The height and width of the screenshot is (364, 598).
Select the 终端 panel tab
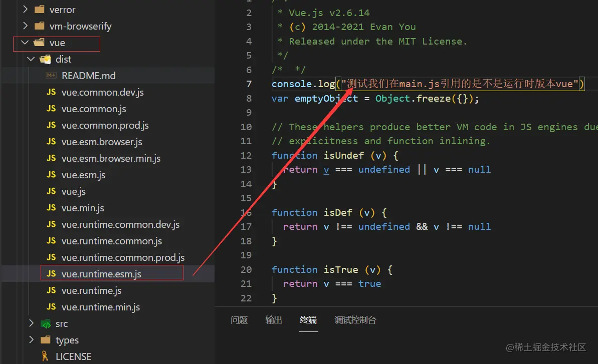pos(308,320)
